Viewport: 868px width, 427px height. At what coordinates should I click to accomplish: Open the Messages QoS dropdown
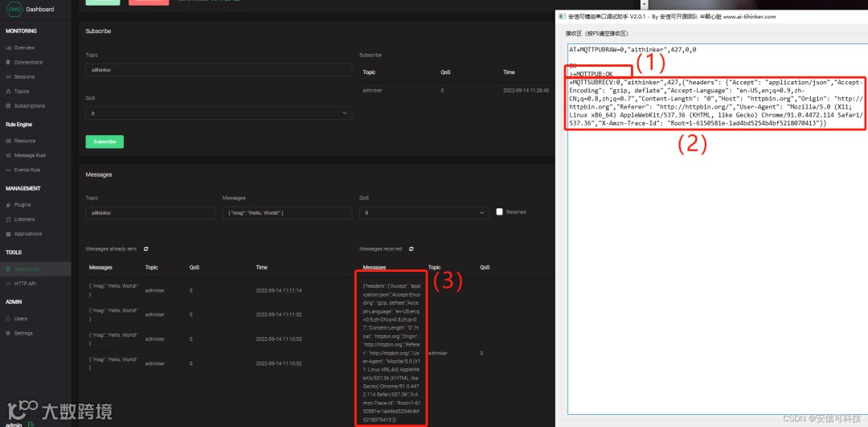[x=424, y=212]
